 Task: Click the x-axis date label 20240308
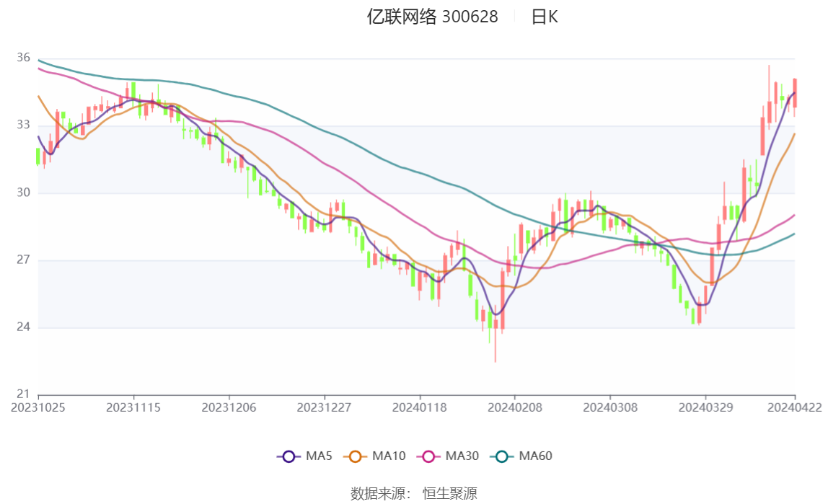(610, 407)
